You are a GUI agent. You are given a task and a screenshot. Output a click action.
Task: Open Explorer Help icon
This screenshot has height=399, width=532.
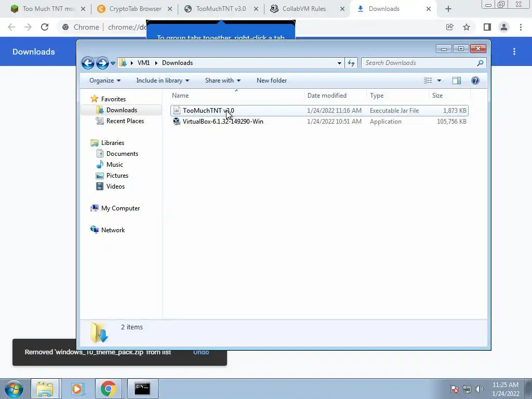475,81
